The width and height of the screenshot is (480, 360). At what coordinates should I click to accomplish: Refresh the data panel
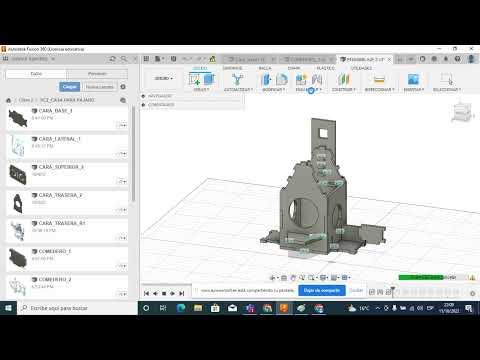[112, 59]
